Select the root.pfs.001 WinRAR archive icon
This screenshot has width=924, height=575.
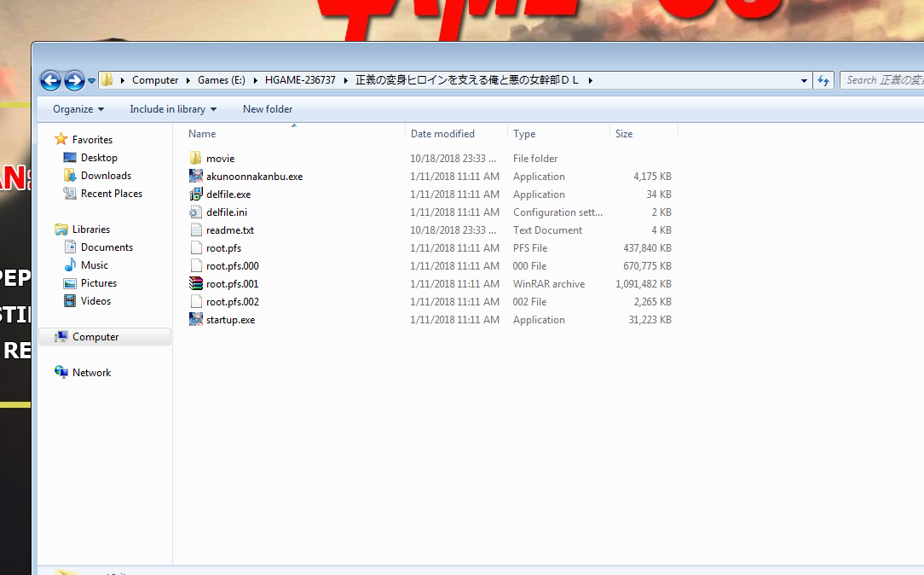tap(196, 284)
